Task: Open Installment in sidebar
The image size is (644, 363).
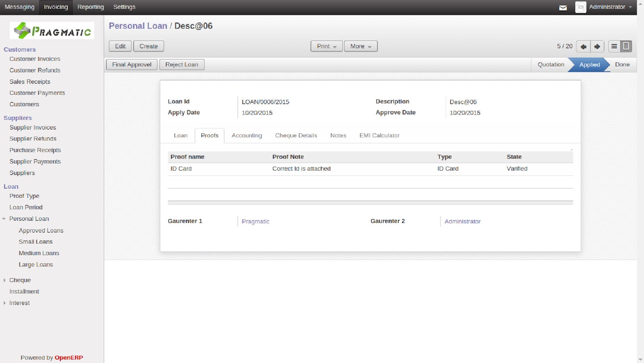Action: pos(24,292)
